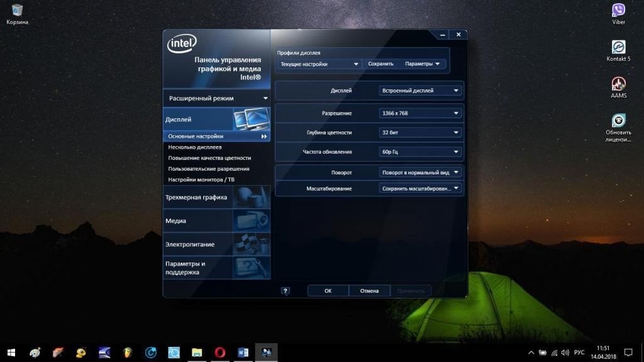Click the ОК button
Viewport: 644px width, 362px height.
pyautogui.click(x=328, y=291)
